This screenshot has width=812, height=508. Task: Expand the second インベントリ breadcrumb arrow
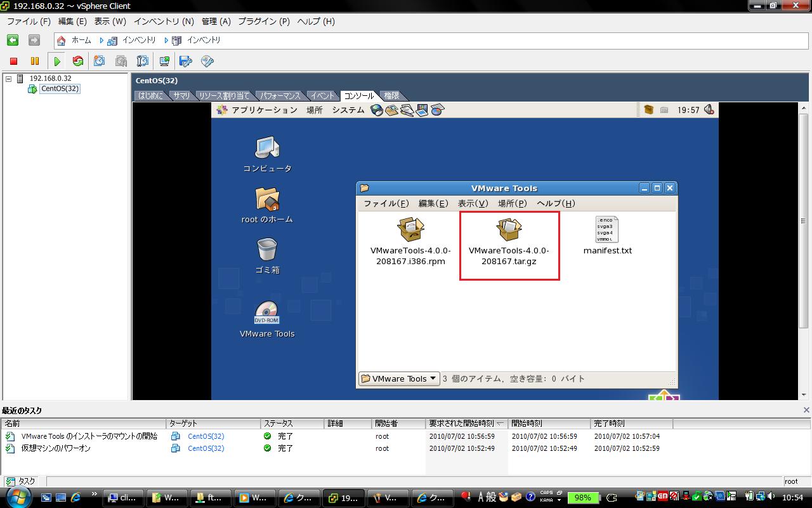tap(166, 40)
